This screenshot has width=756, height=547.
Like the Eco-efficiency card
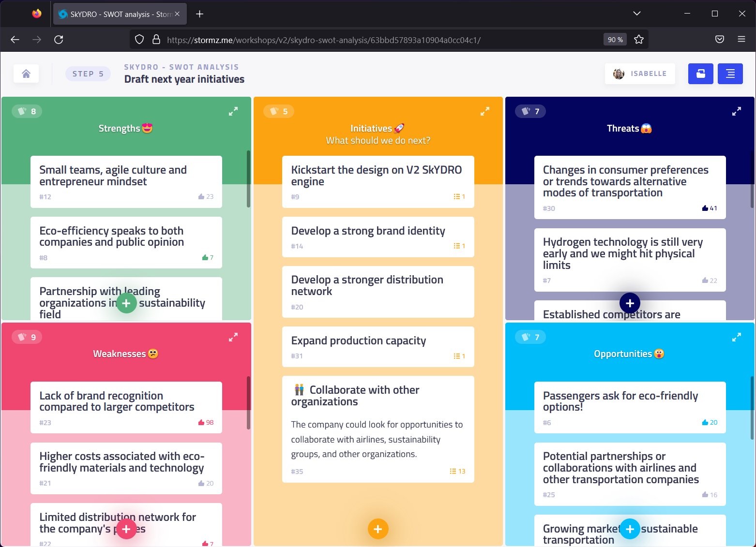point(208,257)
